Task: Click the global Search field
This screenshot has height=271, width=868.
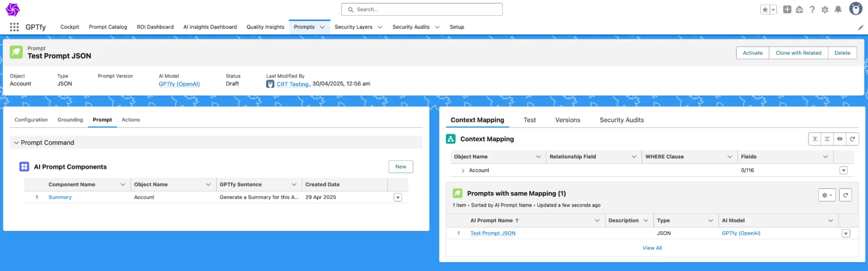Action: [x=422, y=10]
